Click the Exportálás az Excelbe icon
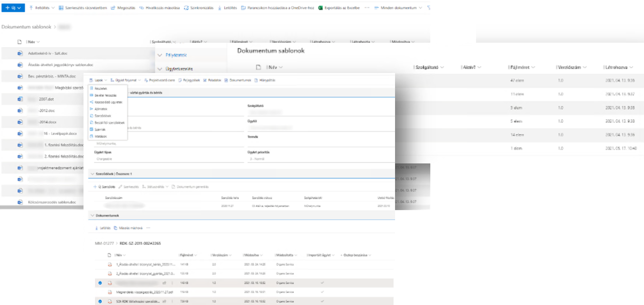 click(x=321, y=8)
